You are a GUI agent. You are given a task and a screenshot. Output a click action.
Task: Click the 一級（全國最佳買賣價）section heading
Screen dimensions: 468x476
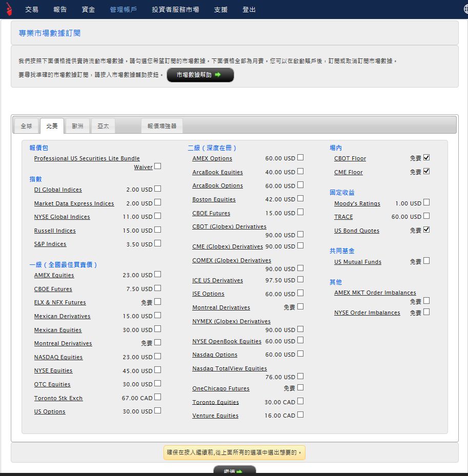pos(63,265)
